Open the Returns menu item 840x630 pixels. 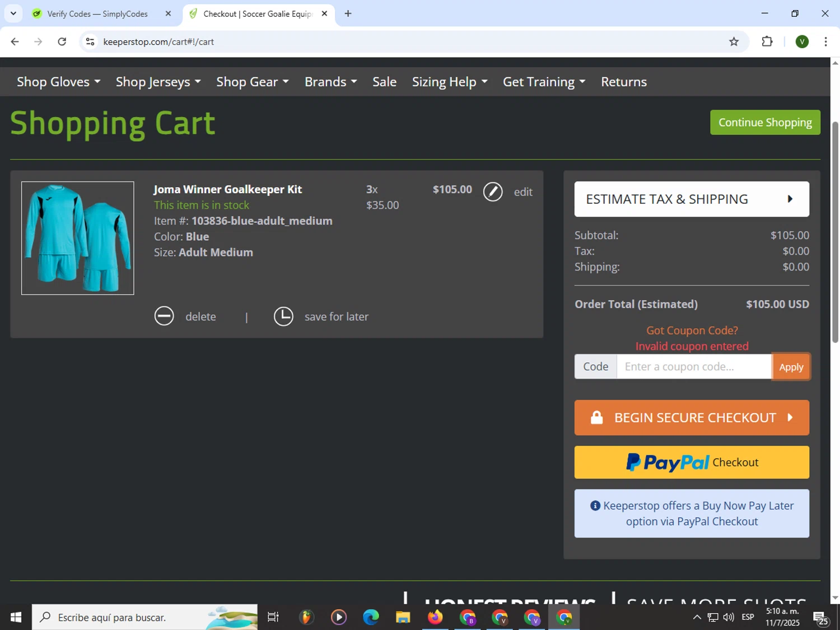(624, 82)
